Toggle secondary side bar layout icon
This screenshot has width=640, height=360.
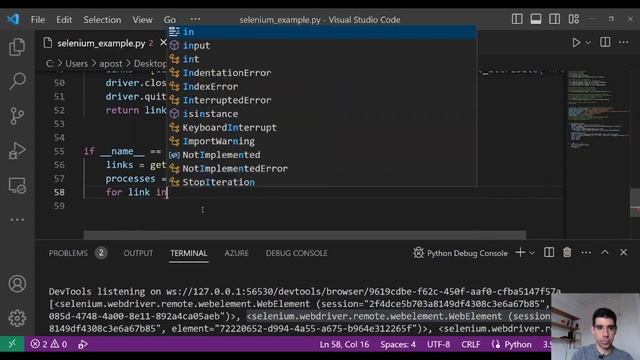554,19
